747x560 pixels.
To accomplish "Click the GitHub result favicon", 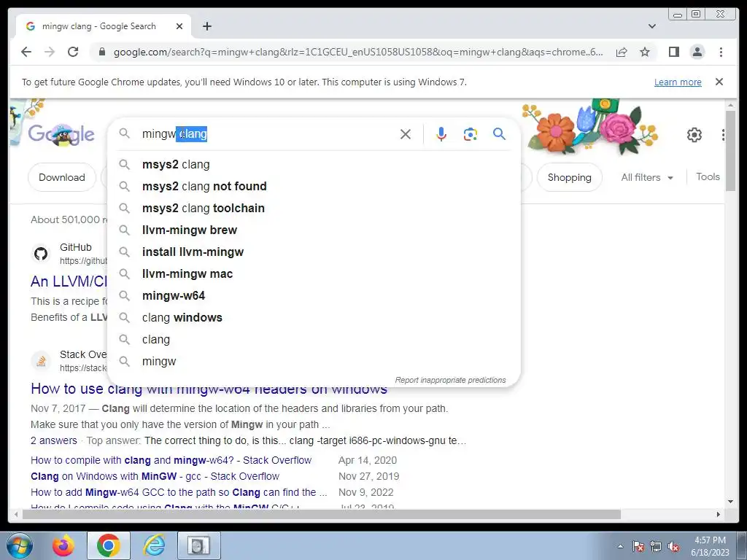I will point(41,254).
